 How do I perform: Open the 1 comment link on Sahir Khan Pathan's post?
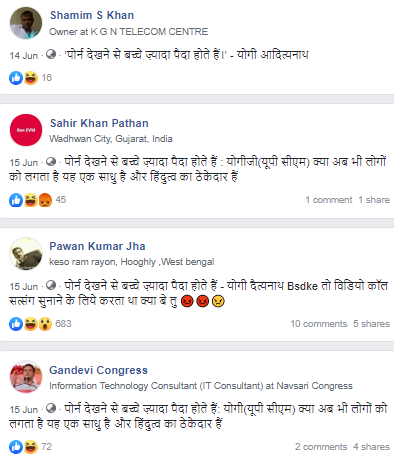coord(329,200)
